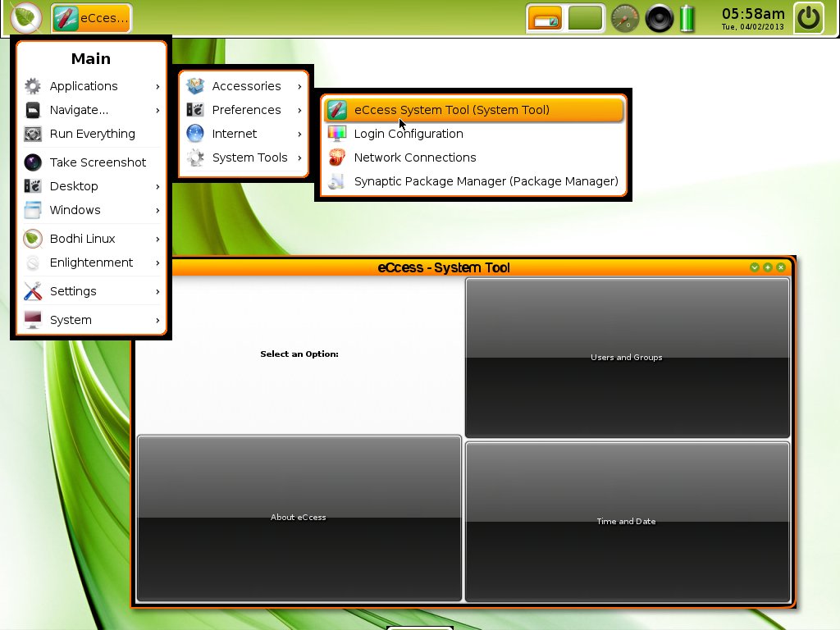Screen dimensions: 840x630
Task: Open the Navigate... submenu entry
Action: (91, 110)
